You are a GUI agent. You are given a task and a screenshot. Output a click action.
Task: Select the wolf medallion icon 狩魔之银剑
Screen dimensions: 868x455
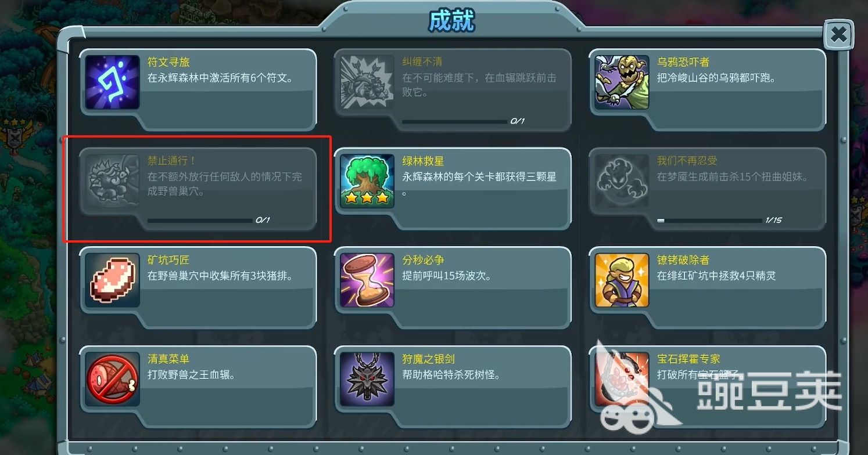(x=367, y=380)
